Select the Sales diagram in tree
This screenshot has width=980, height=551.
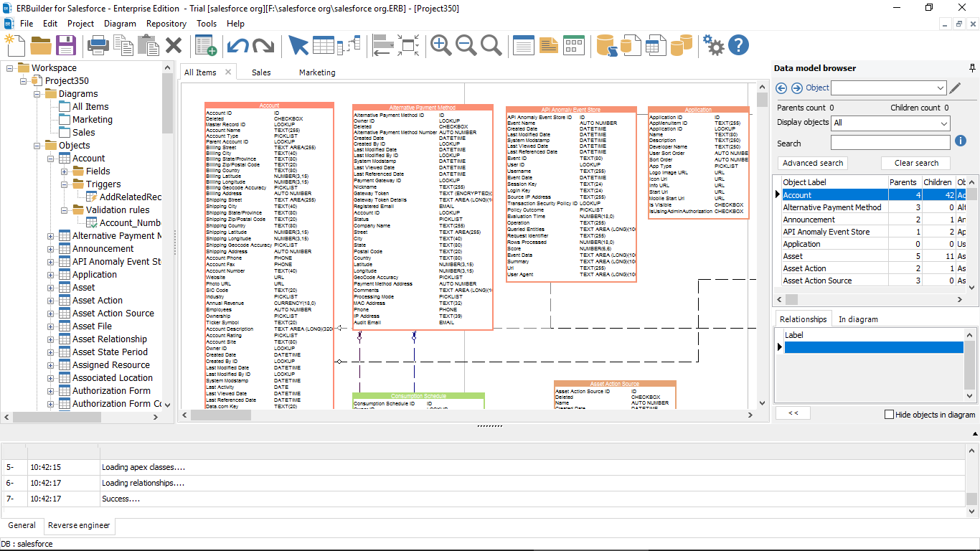pos(83,133)
